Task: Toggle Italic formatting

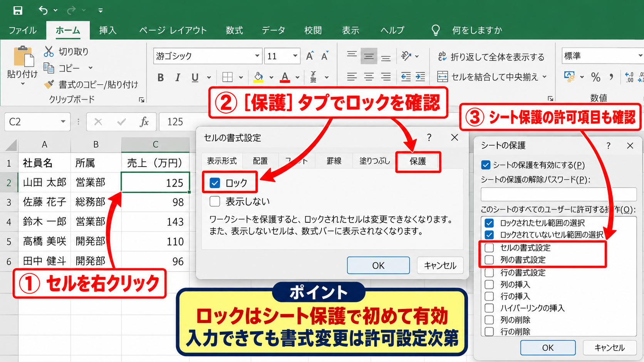Action: coord(178,78)
